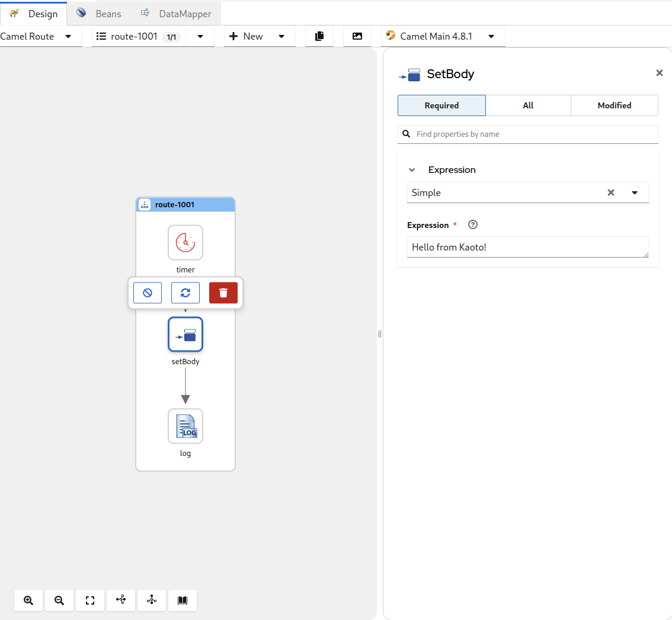Viewport: 672px width, 620px height.
Task: Open the catalog book icon
Action: [183, 600]
